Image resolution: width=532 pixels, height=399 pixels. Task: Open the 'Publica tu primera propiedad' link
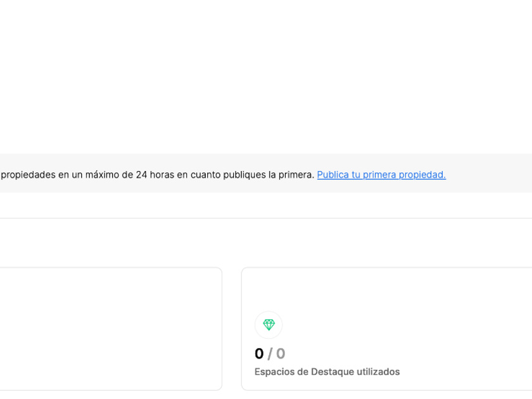381,175
